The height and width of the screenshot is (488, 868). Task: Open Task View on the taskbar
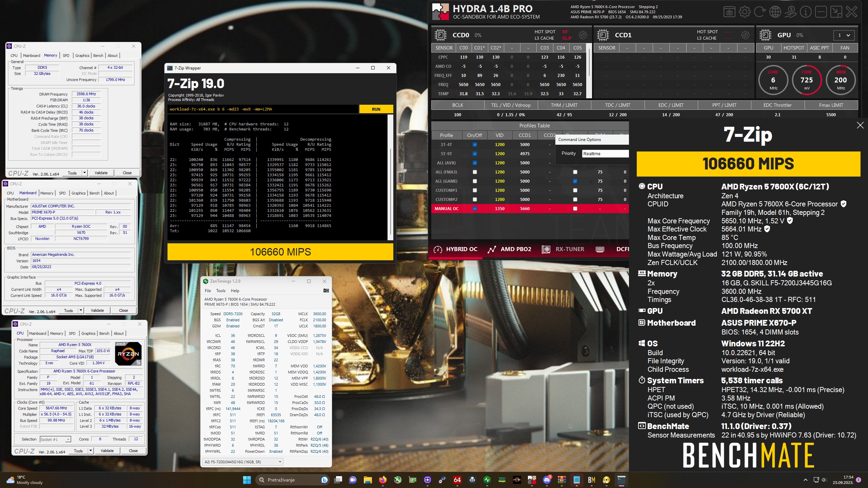(338, 480)
